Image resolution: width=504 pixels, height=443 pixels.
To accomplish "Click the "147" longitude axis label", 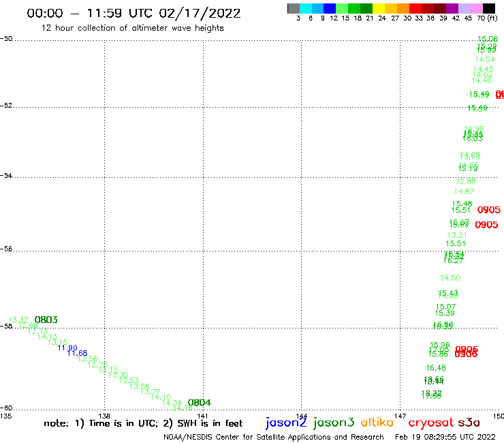I will [x=400, y=416].
